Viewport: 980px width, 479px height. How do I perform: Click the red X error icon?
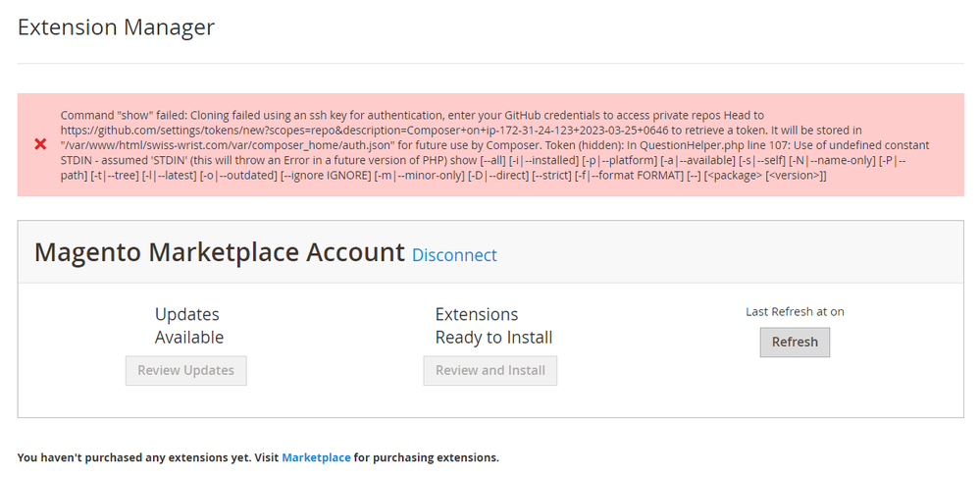40,144
